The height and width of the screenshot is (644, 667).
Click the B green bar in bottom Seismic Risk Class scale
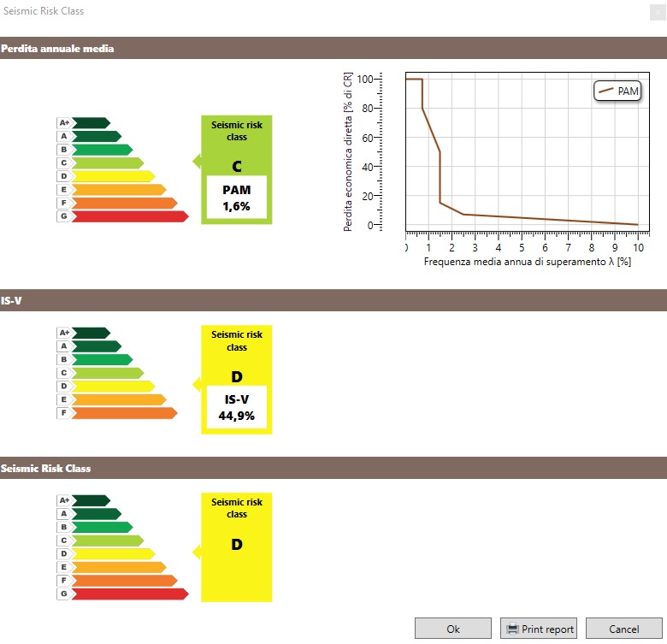(102, 527)
